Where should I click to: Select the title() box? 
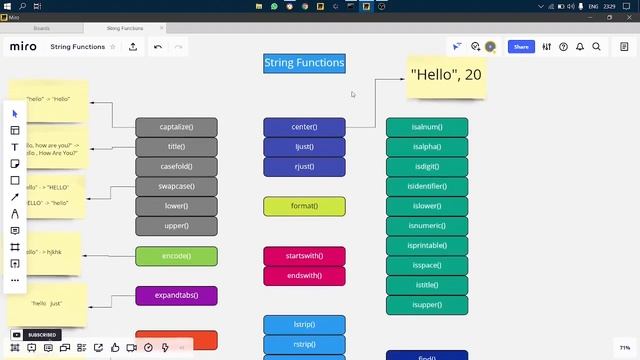tap(176, 147)
